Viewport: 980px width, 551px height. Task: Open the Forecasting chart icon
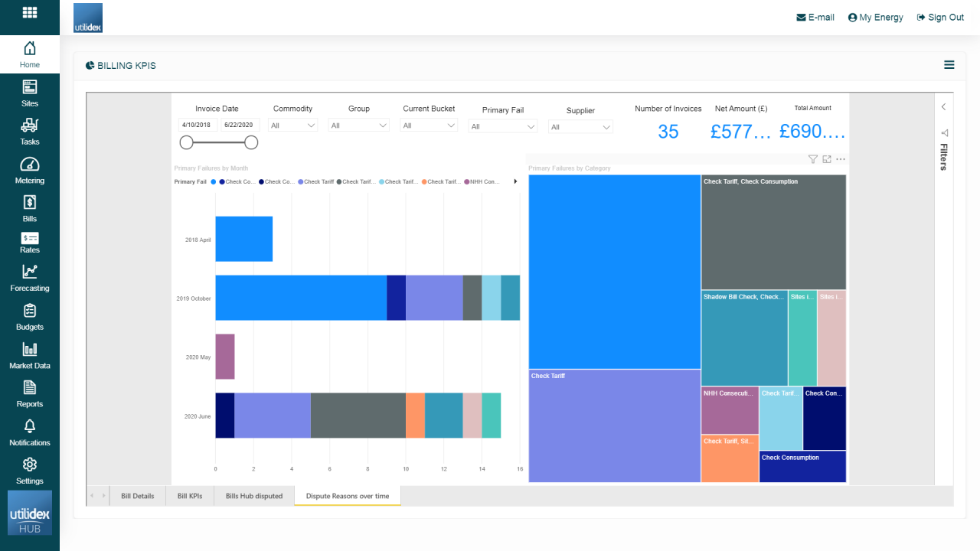click(x=29, y=278)
